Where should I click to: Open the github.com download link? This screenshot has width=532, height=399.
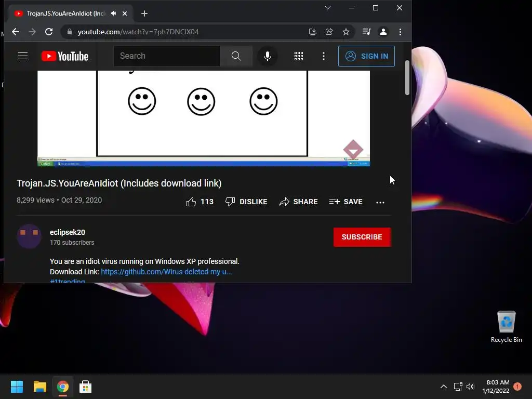(166, 272)
